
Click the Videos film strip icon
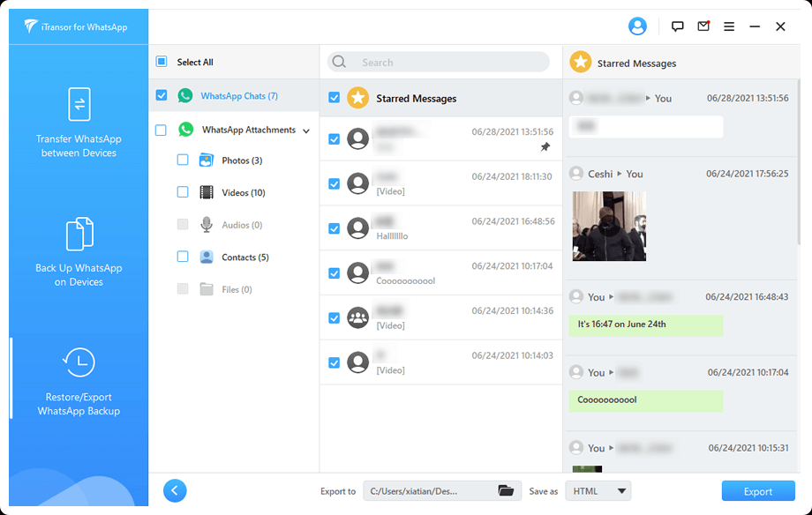[x=207, y=192]
